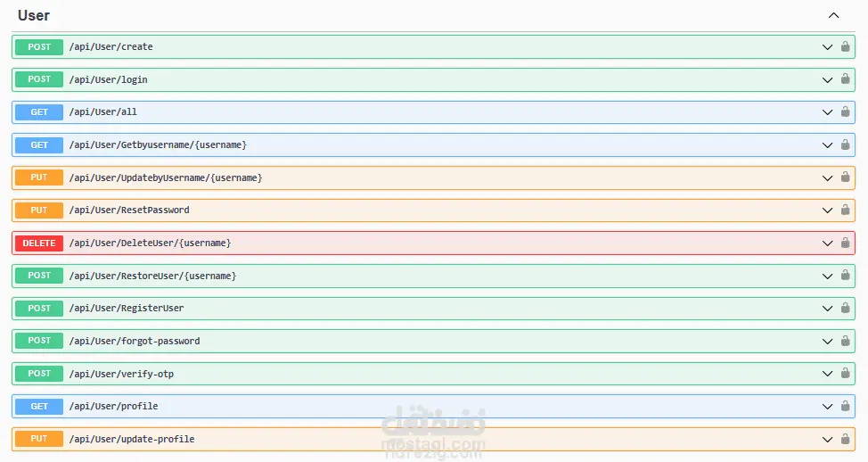Expand the RestoreUser endpoint chevron
This screenshot has height=462, width=868.
click(828, 276)
